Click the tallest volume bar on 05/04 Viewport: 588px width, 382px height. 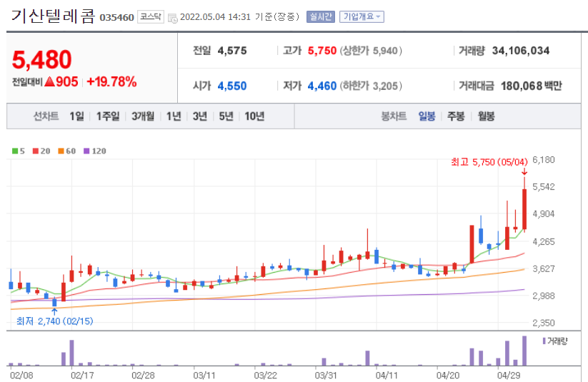pos(524,351)
